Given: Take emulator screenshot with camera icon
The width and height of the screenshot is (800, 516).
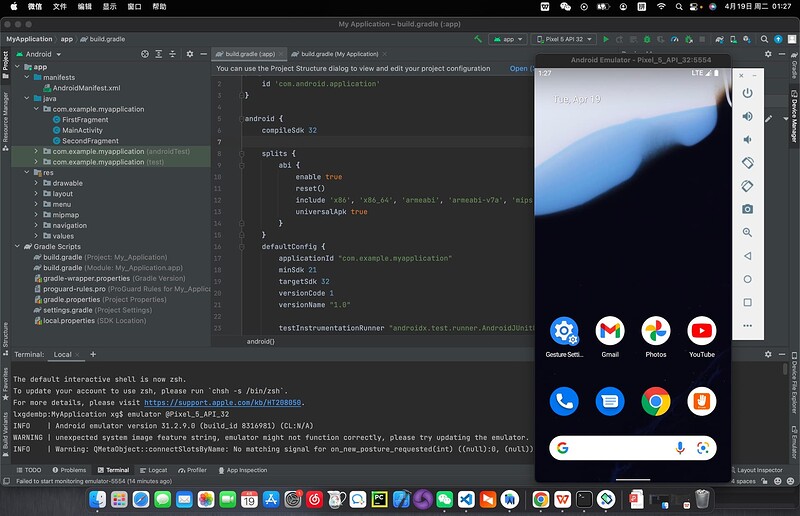Looking at the screenshot, I should point(747,209).
